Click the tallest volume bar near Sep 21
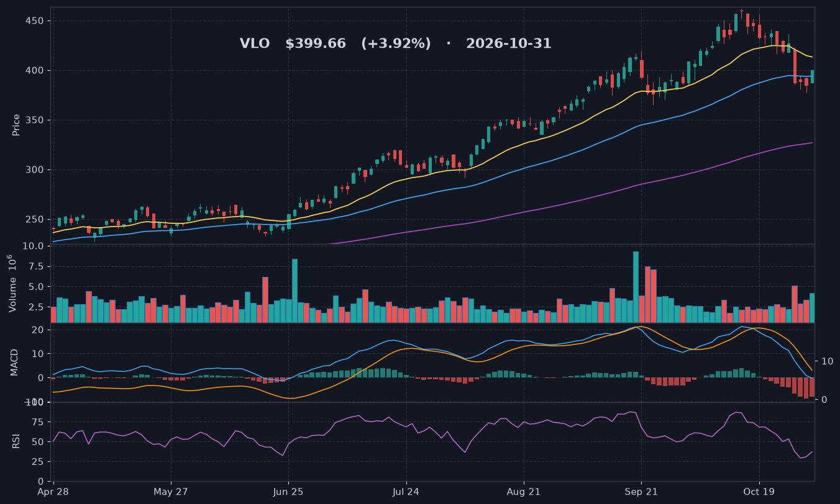 636,287
